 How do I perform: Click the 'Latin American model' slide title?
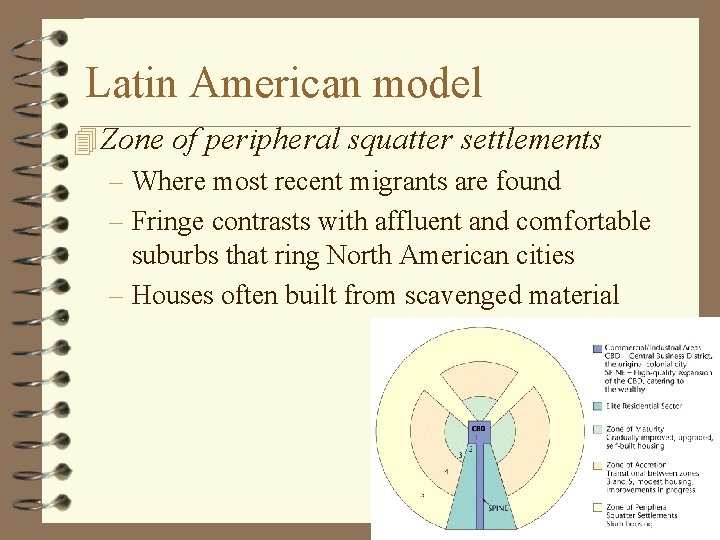click(x=284, y=83)
